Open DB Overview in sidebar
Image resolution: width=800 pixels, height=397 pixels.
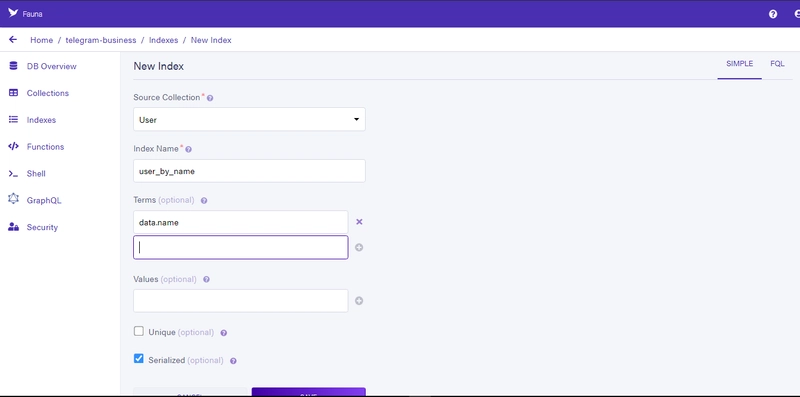click(52, 66)
